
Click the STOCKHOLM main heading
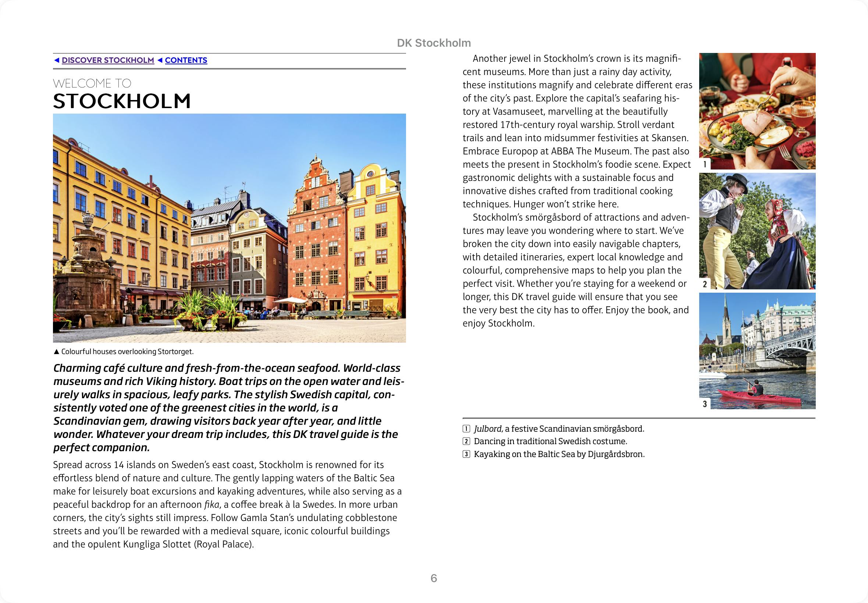pos(122,101)
